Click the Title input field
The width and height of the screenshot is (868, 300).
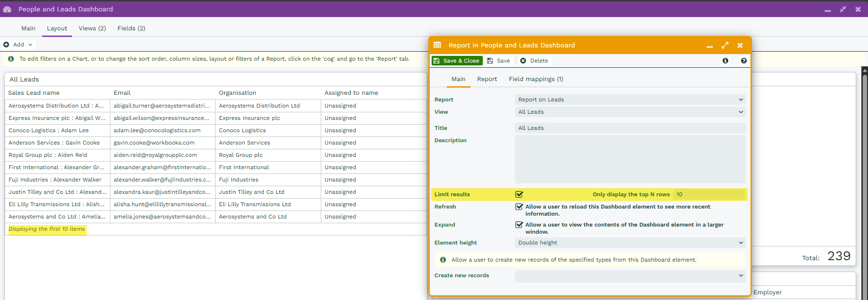pos(630,128)
